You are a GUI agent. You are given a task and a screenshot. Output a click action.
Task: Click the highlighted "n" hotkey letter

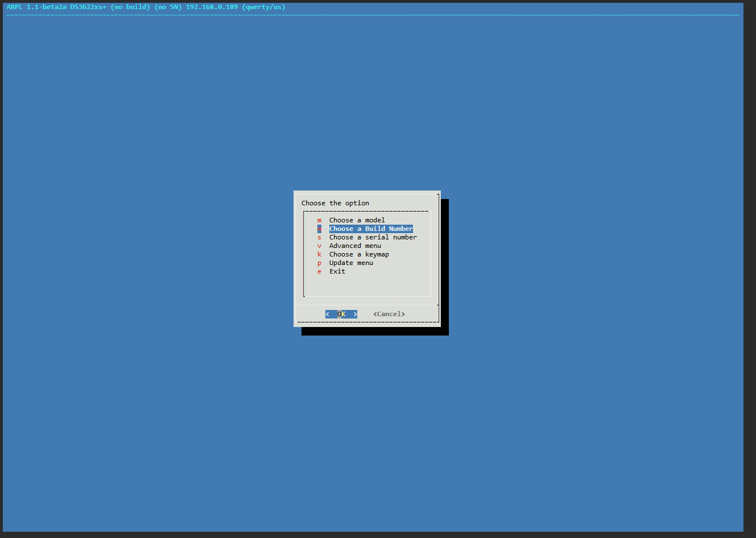[x=319, y=229]
